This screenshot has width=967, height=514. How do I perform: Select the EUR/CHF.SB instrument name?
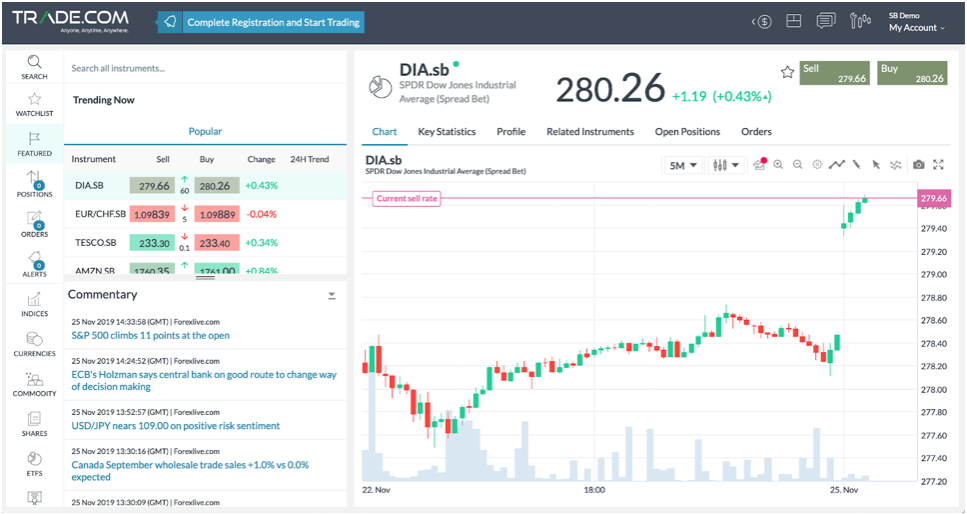pos(100,214)
